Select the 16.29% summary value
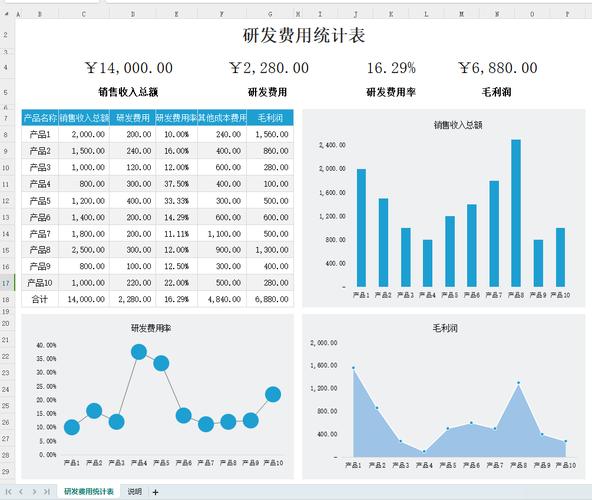The height and width of the screenshot is (500, 592). 391,68
